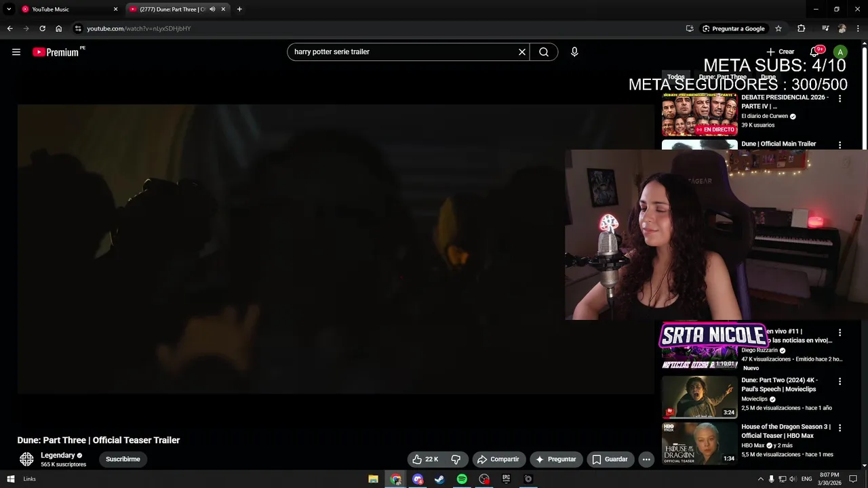Open Windows notification center
Screen dimensions: 868x488
(x=853, y=479)
